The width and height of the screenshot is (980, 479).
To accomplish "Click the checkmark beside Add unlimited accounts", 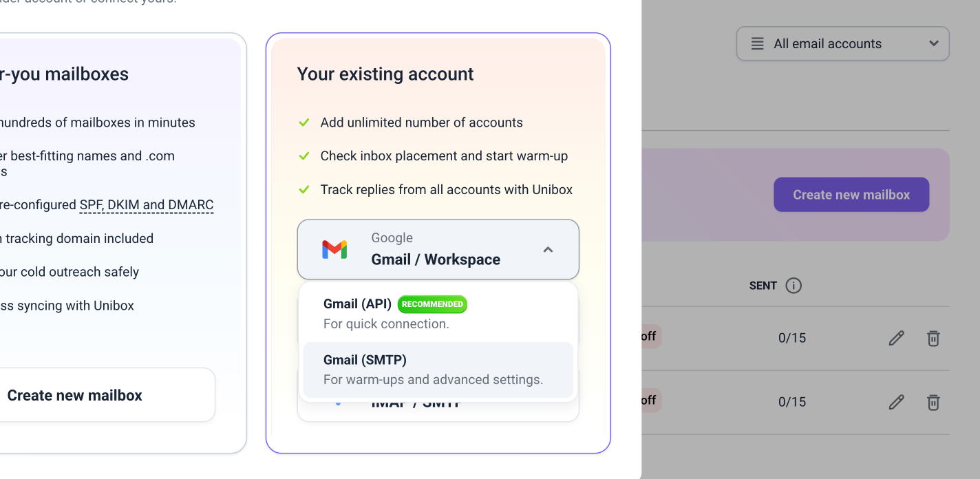I will [304, 123].
